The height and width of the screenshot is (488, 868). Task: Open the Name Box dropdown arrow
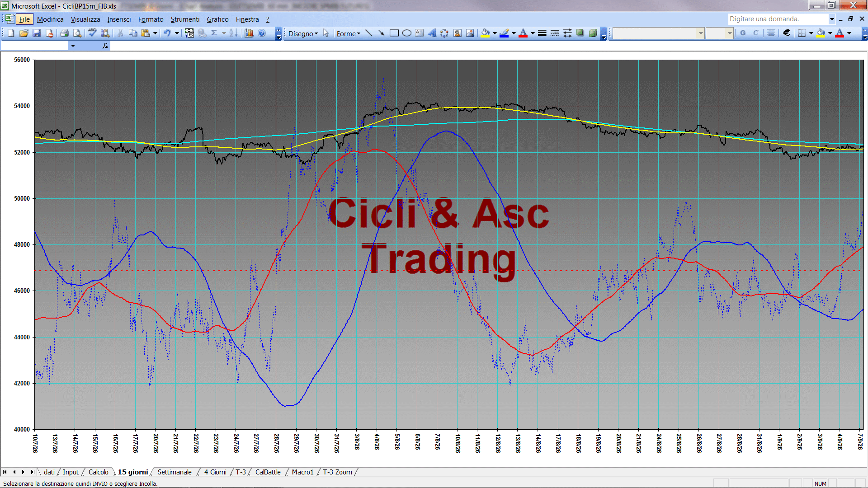[73, 46]
